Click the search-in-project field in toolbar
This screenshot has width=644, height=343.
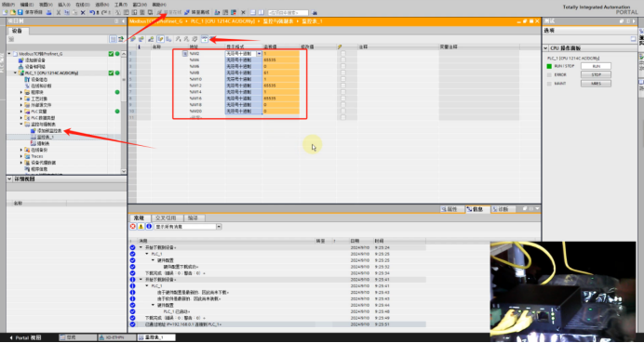[288, 13]
